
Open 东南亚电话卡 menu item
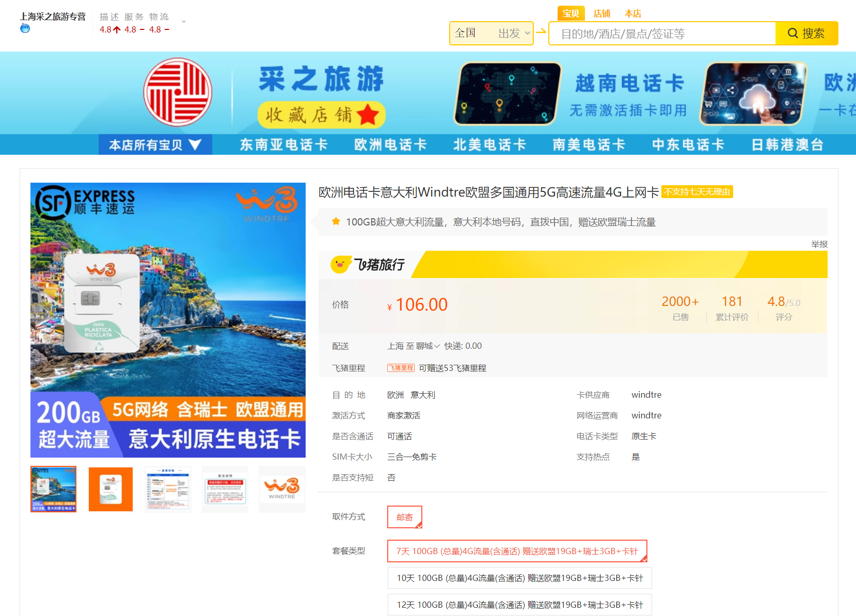coord(283,144)
